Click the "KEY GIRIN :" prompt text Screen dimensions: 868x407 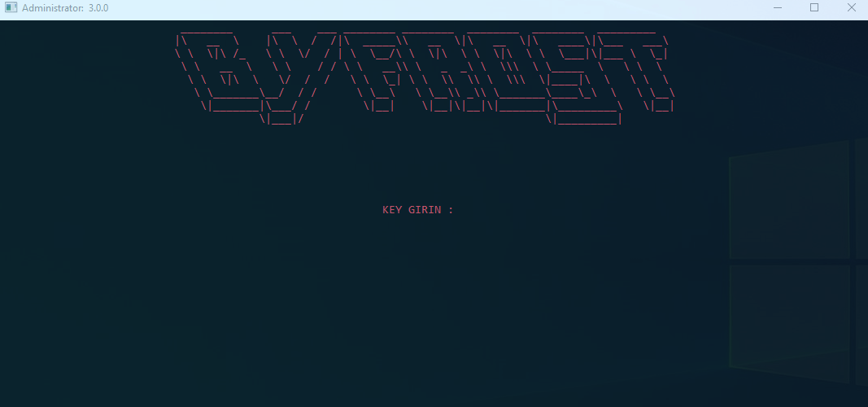click(x=418, y=210)
